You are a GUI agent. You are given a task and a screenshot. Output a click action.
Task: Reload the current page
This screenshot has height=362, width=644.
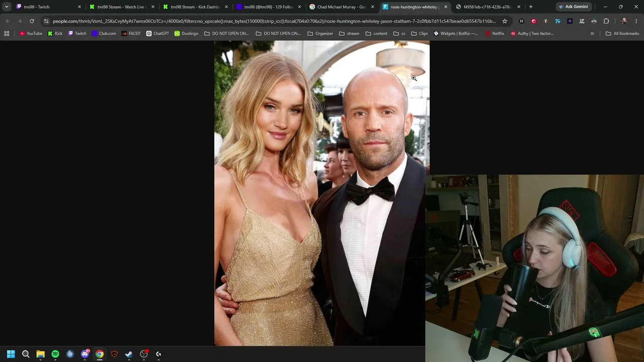click(x=32, y=21)
